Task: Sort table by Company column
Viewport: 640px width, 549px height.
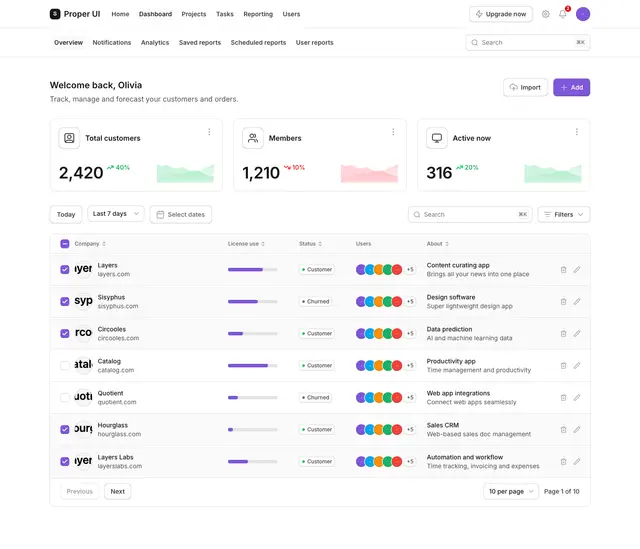Action: pos(90,244)
